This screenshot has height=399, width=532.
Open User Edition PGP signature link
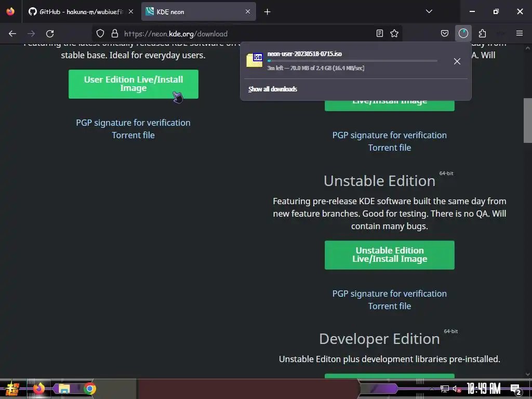click(133, 123)
